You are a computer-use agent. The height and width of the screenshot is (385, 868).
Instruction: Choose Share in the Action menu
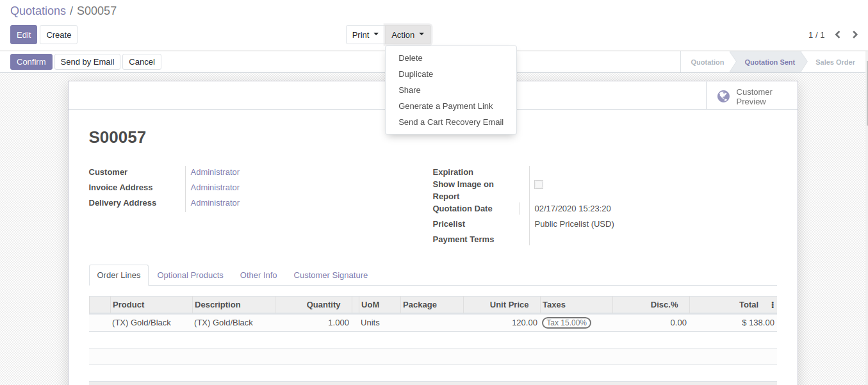[x=409, y=90]
